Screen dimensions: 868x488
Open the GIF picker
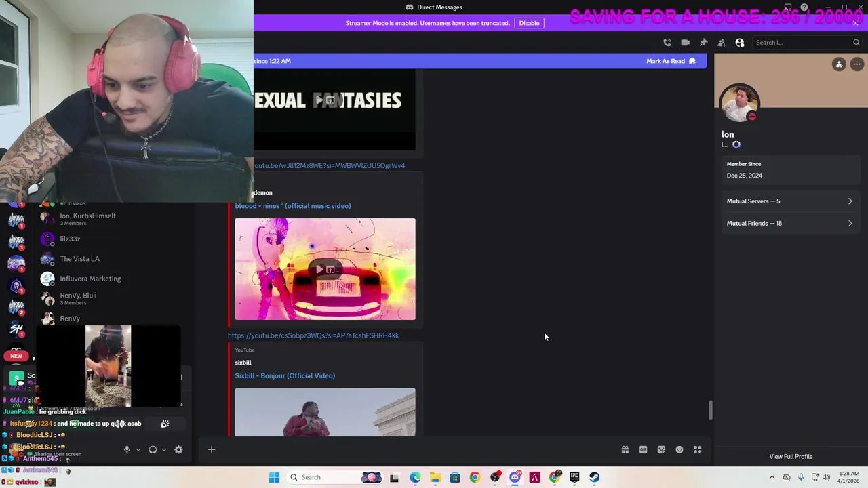[644, 449]
